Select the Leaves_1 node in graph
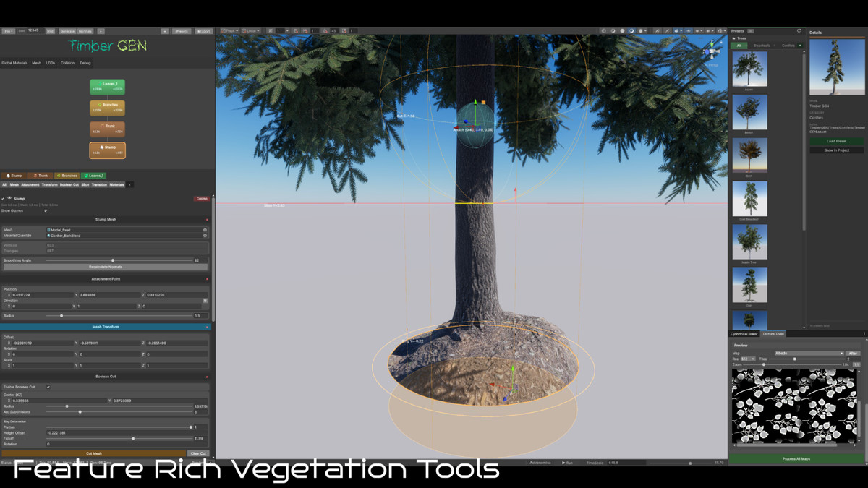This screenshot has width=868, height=488. 107,87
